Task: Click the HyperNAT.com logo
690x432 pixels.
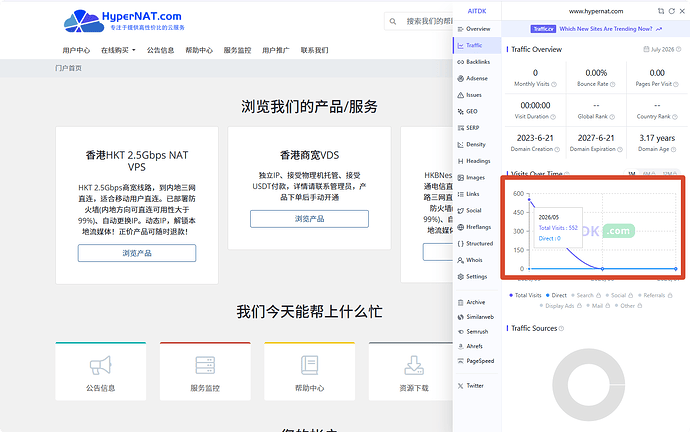Action: pos(124,21)
